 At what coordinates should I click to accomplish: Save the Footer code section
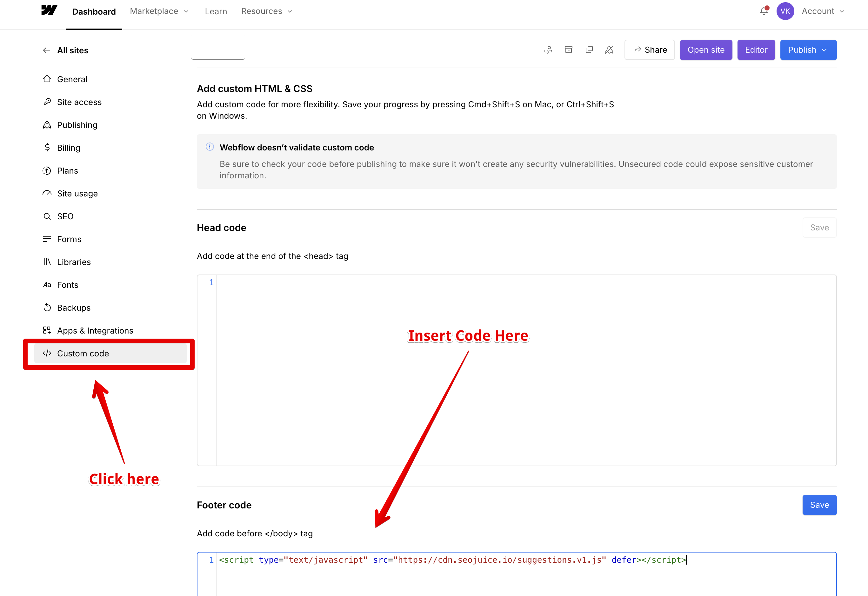(x=819, y=505)
